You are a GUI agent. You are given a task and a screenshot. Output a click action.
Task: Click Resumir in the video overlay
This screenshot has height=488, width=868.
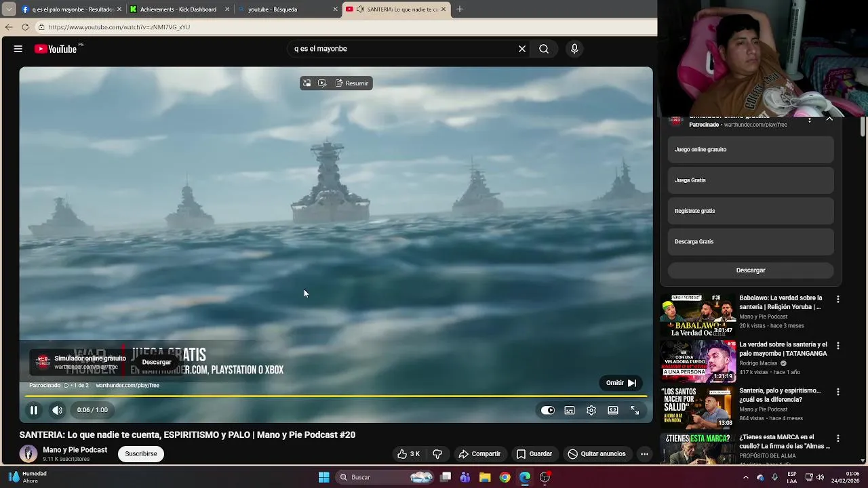352,83
